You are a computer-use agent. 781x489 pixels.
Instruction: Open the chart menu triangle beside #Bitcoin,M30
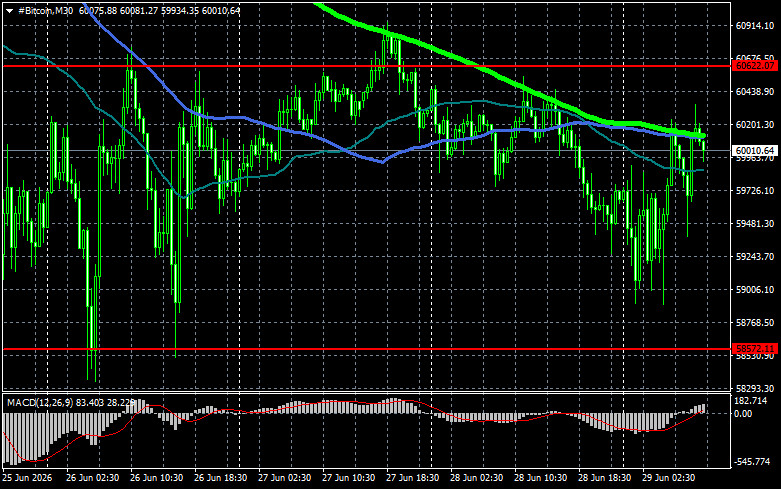click(9, 11)
